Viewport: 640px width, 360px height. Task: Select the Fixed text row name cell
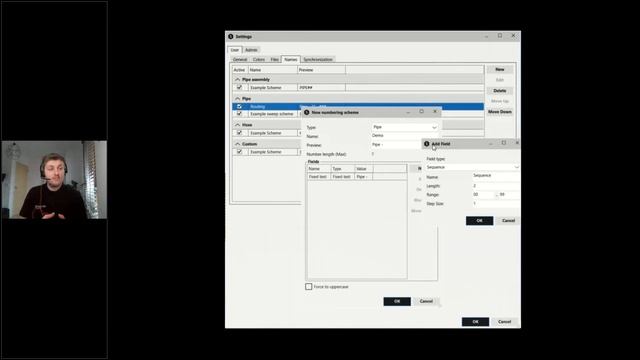tap(318, 177)
